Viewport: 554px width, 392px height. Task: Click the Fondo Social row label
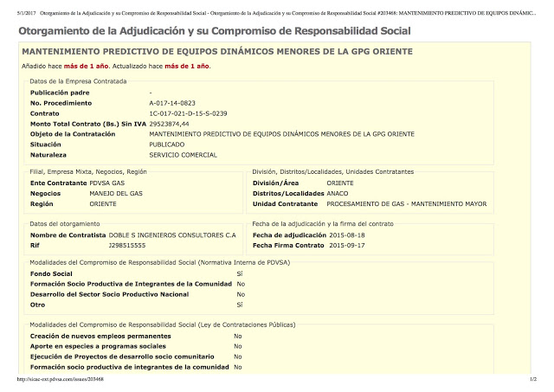pos(51,273)
